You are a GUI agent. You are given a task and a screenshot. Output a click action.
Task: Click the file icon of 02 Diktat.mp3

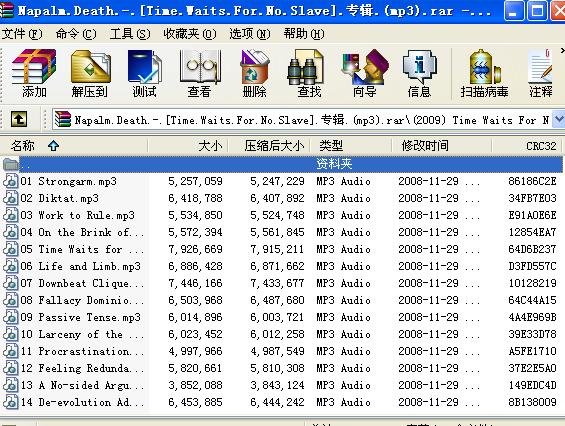10,198
